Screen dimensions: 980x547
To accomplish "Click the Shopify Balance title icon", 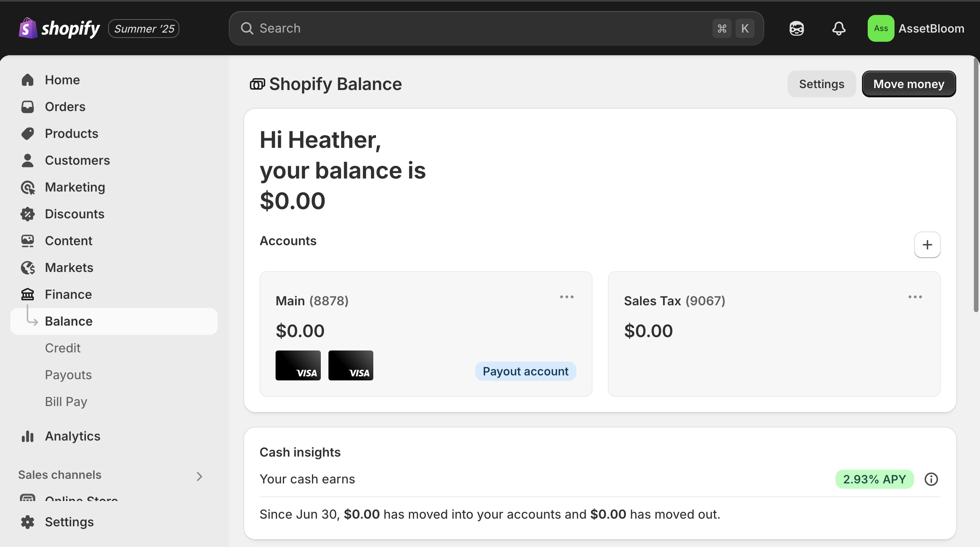I will [257, 84].
